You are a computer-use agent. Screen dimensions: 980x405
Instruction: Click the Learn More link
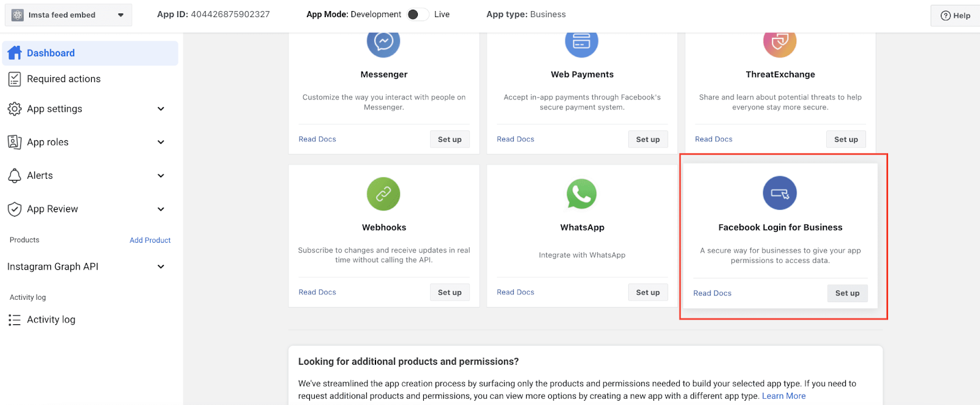click(x=783, y=396)
